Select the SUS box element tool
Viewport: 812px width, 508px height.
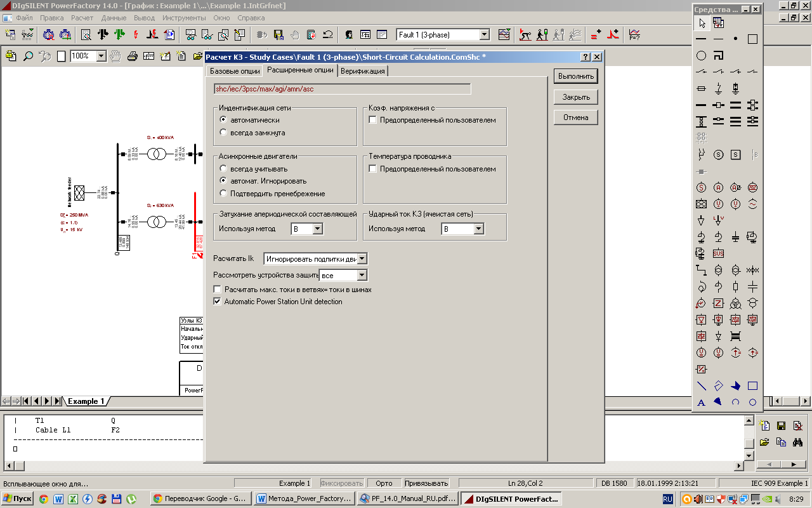tap(718, 253)
